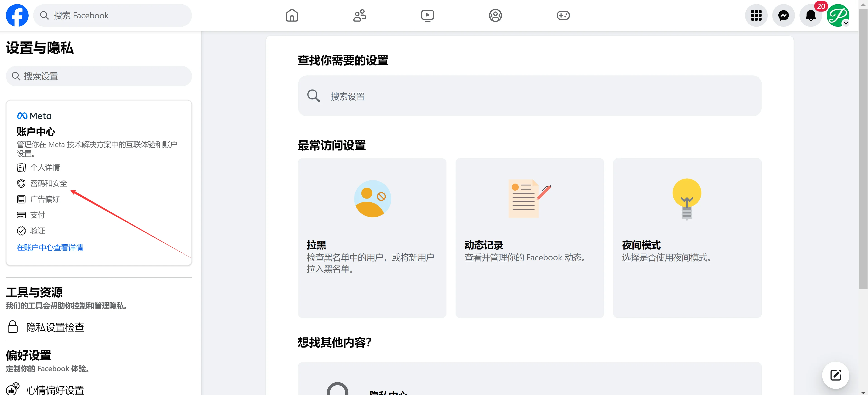Go to the Home feed icon
The height and width of the screenshot is (395, 868).
(x=292, y=15)
